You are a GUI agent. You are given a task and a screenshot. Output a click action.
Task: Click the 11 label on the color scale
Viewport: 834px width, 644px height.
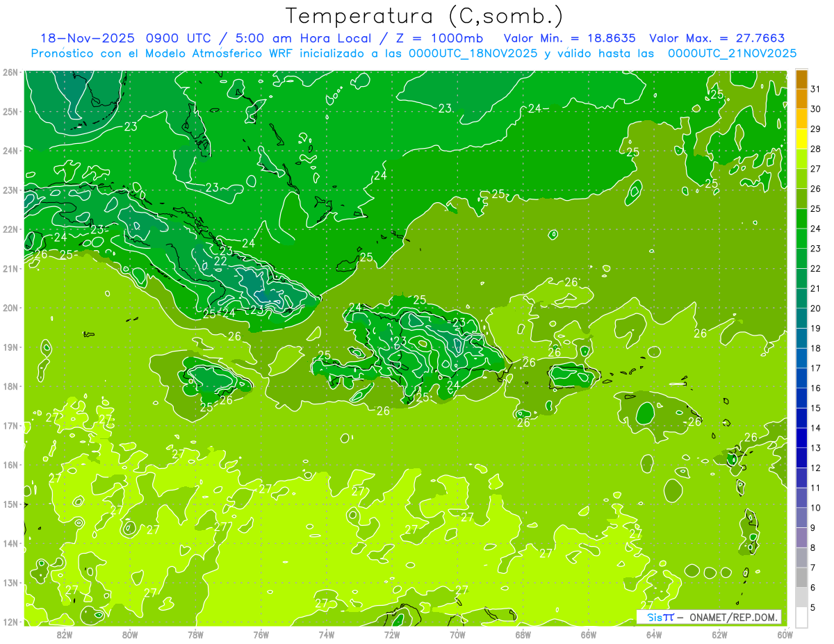[x=815, y=488]
